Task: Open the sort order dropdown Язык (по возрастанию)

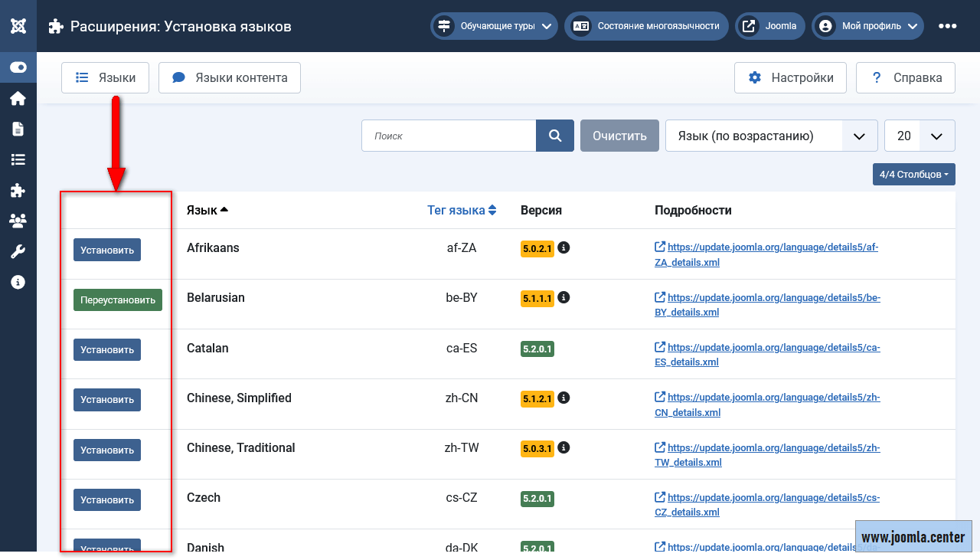Action: tap(771, 136)
